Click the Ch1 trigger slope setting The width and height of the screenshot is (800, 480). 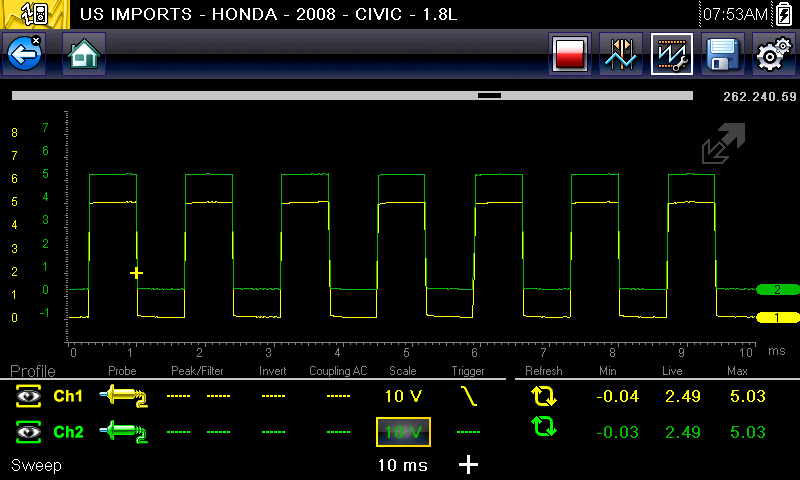(467, 396)
